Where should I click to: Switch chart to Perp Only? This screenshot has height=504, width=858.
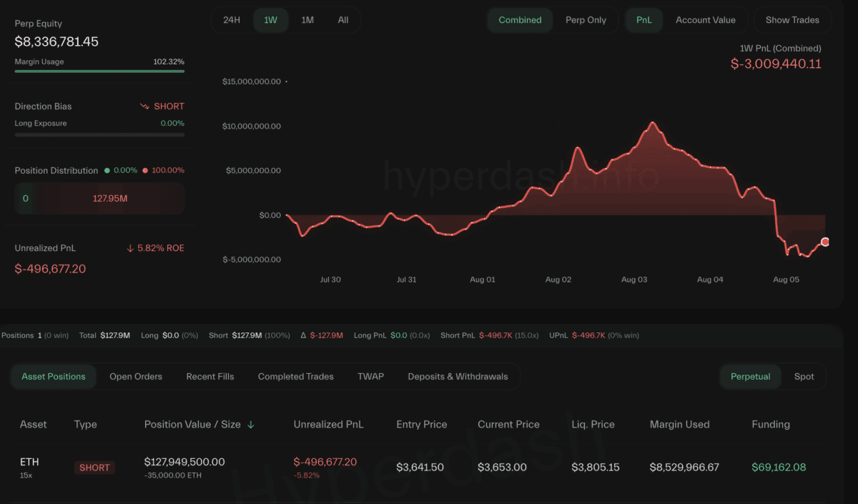tap(586, 20)
